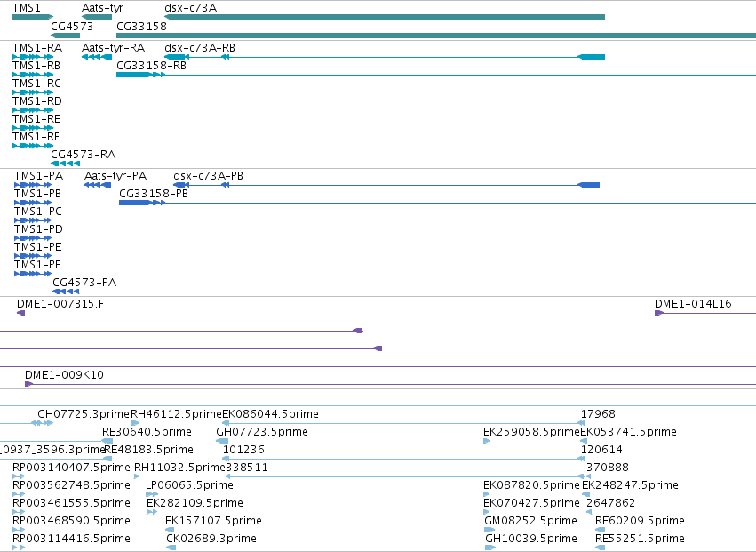Select transcript TMS1-RA
Screen dimensions: 756x552
37,48
